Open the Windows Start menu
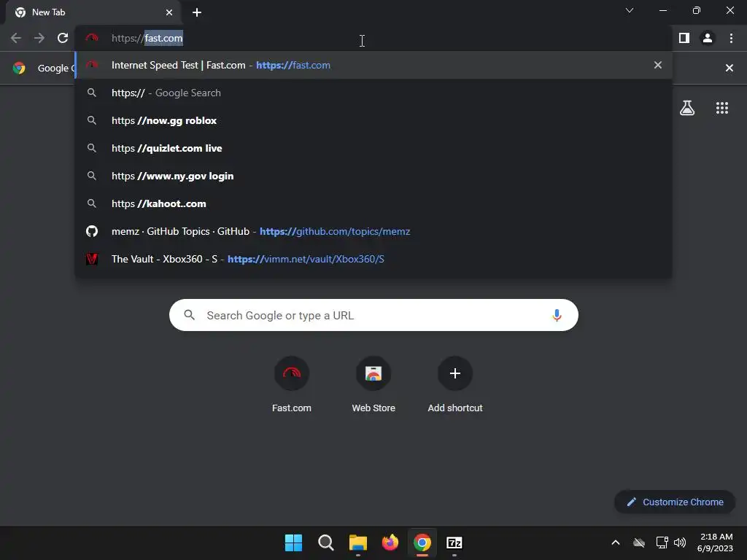Viewport: 747px width, 560px height. coord(293,542)
